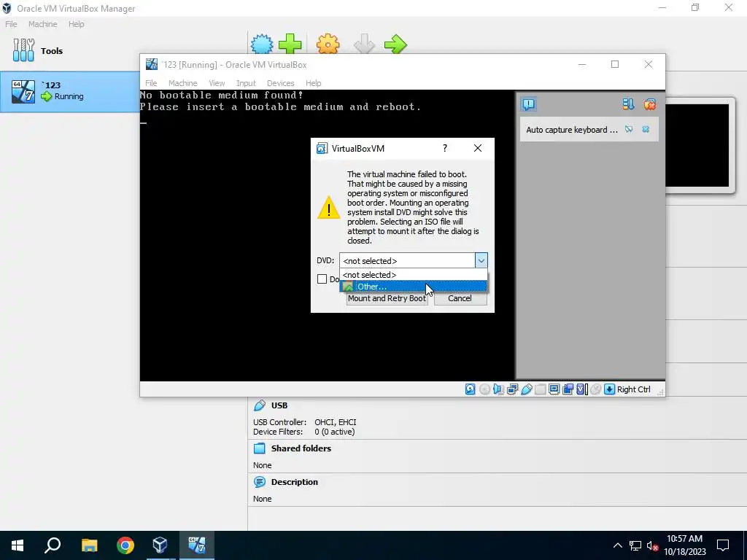This screenshot has height=560, width=747.
Task: Click the green Show arrow in Manager toolbar
Action: [x=396, y=44]
